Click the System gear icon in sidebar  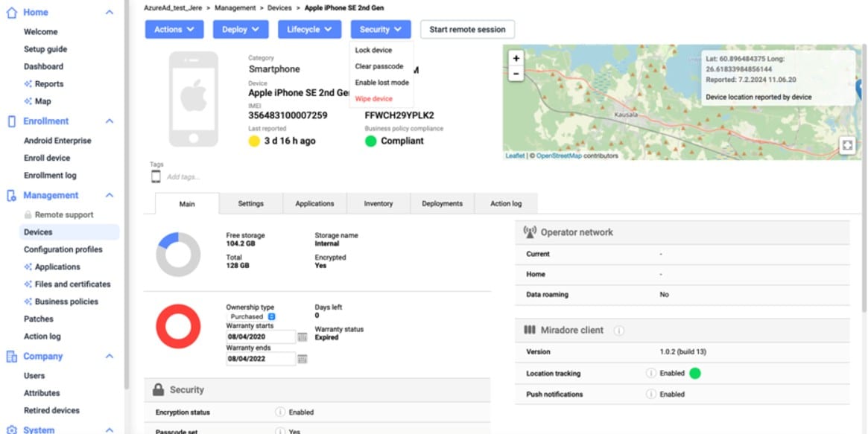point(12,430)
